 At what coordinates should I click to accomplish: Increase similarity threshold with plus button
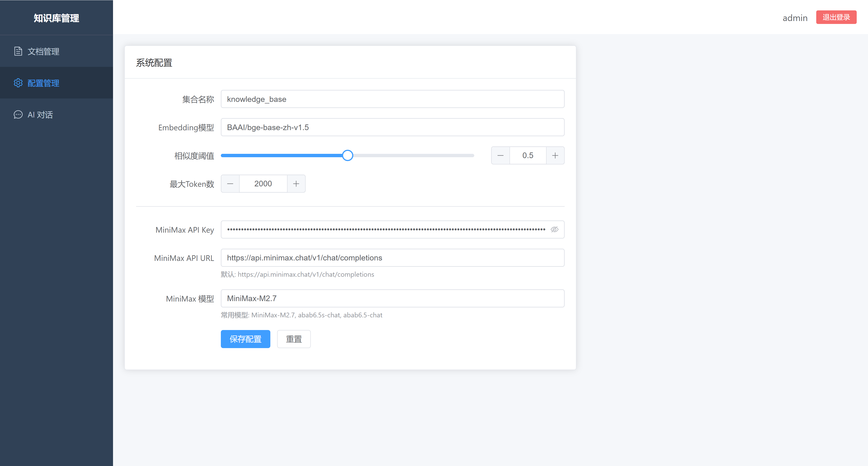(x=555, y=156)
